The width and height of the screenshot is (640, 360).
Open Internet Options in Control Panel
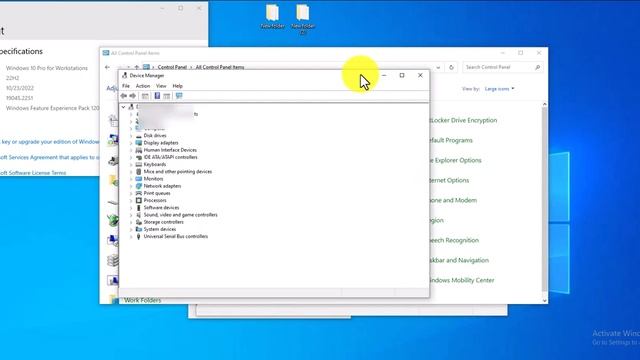point(449,180)
